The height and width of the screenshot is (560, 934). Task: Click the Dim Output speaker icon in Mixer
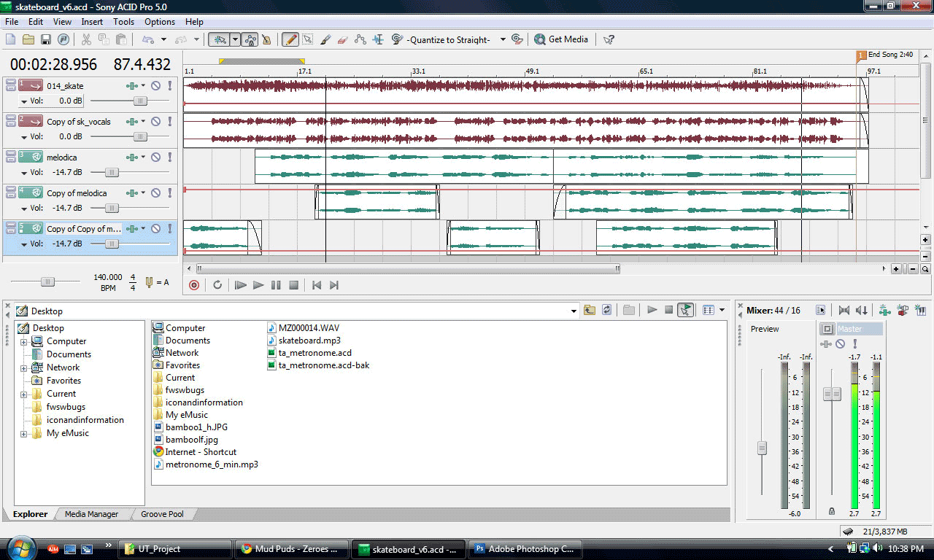coord(862,311)
